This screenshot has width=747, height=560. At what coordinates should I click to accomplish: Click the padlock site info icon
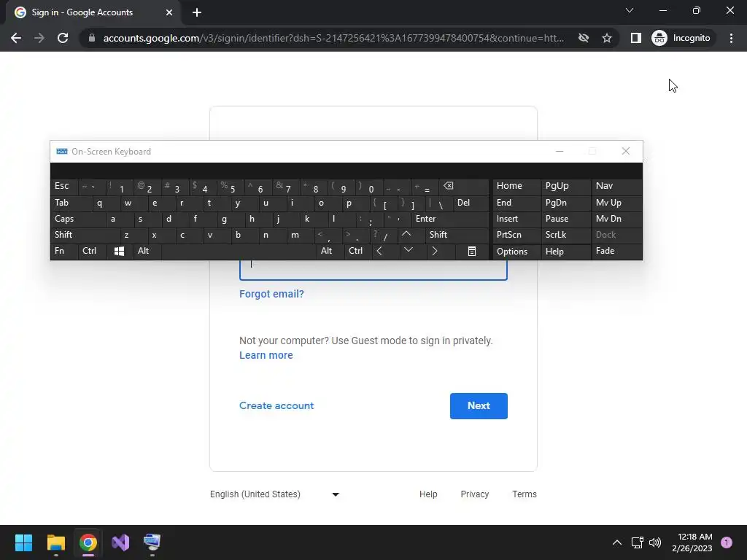pyautogui.click(x=92, y=38)
